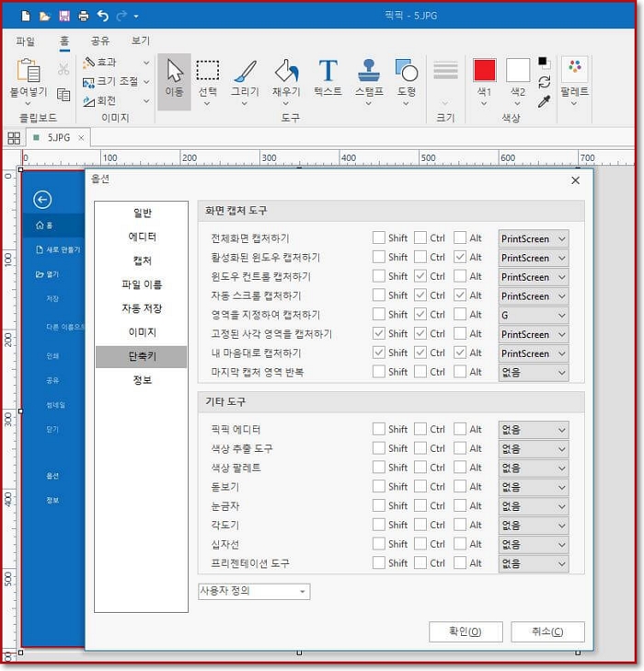
Task: Open the 보기 ribbon tab
Action: click(x=140, y=41)
